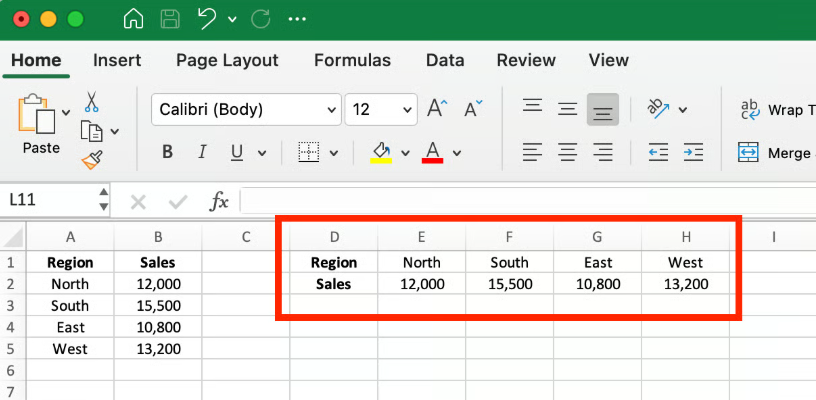
Task: Open the font name Calibri dropdown
Action: coord(331,110)
